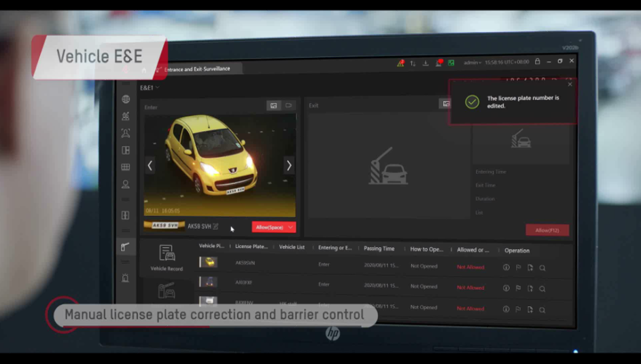Open the Vehicle Record tab
The width and height of the screenshot is (641, 364).
[x=167, y=258]
